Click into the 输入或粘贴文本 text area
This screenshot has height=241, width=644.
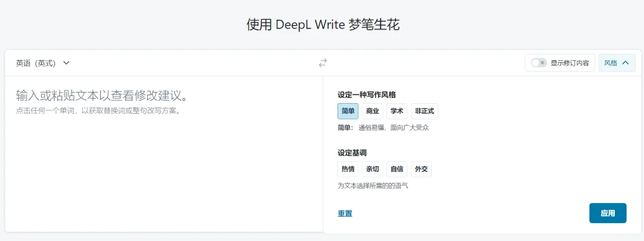coord(164,154)
